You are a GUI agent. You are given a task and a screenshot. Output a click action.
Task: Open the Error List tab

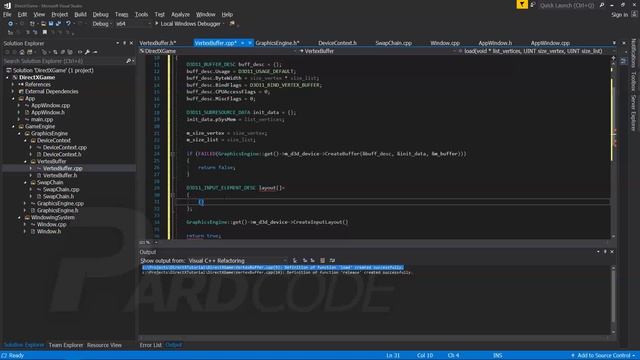[x=151, y=345]
